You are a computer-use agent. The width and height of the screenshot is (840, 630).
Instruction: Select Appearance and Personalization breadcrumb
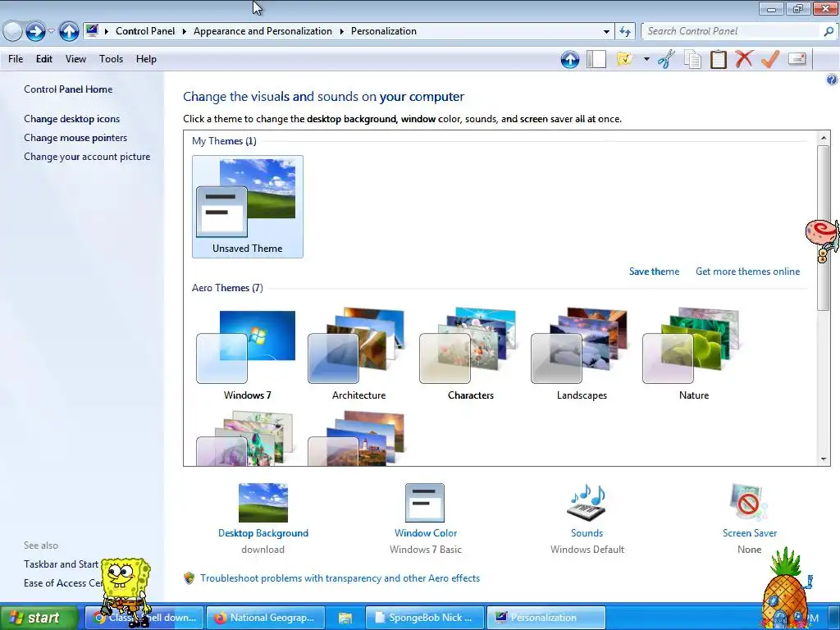pyautogui.click(x=262, y=31)
